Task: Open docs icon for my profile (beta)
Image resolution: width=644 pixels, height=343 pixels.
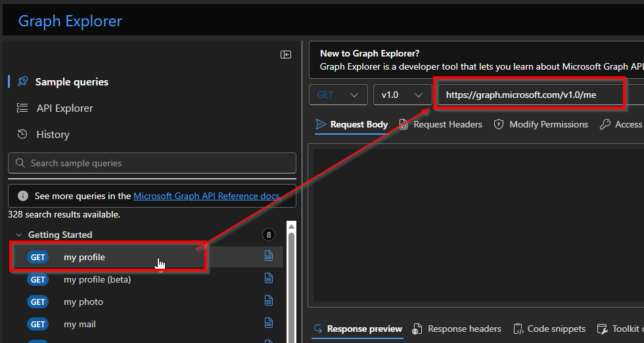Action: tap(269, 279)
